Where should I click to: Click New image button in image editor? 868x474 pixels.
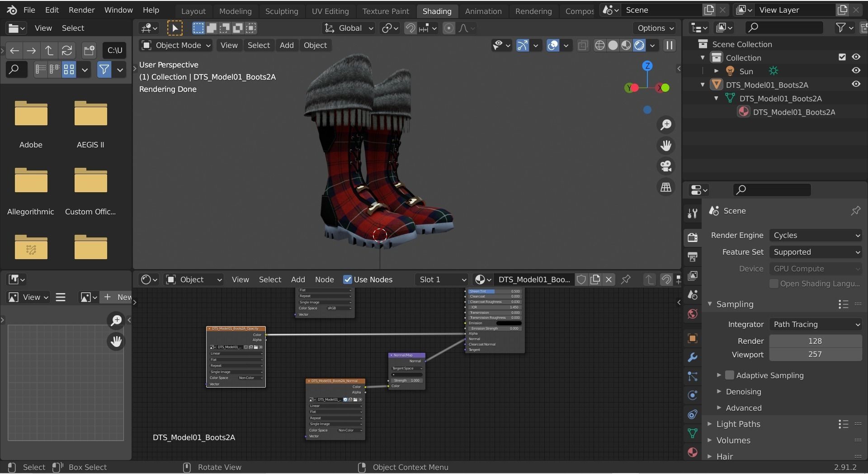coord(117,297)
